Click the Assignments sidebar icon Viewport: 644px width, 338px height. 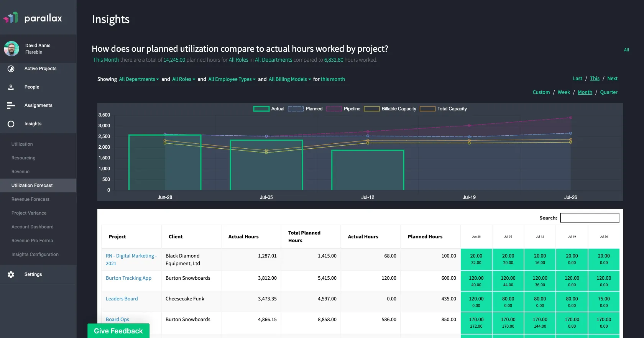point(11,105)
